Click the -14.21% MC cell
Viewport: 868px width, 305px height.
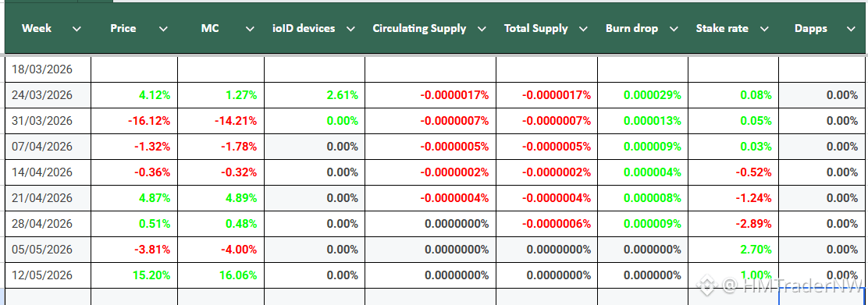(x=221, y=121)
